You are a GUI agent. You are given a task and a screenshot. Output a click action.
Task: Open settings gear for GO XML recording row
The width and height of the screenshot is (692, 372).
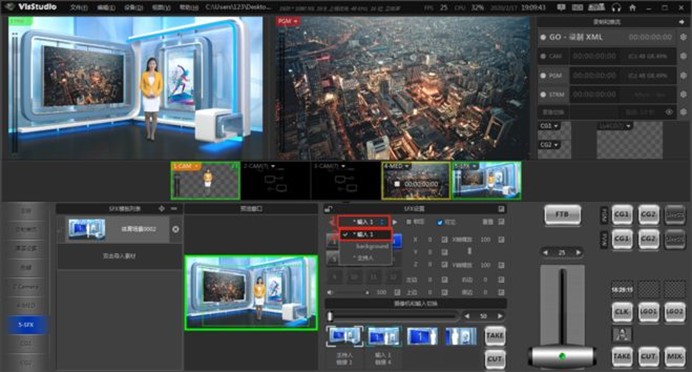683,38
